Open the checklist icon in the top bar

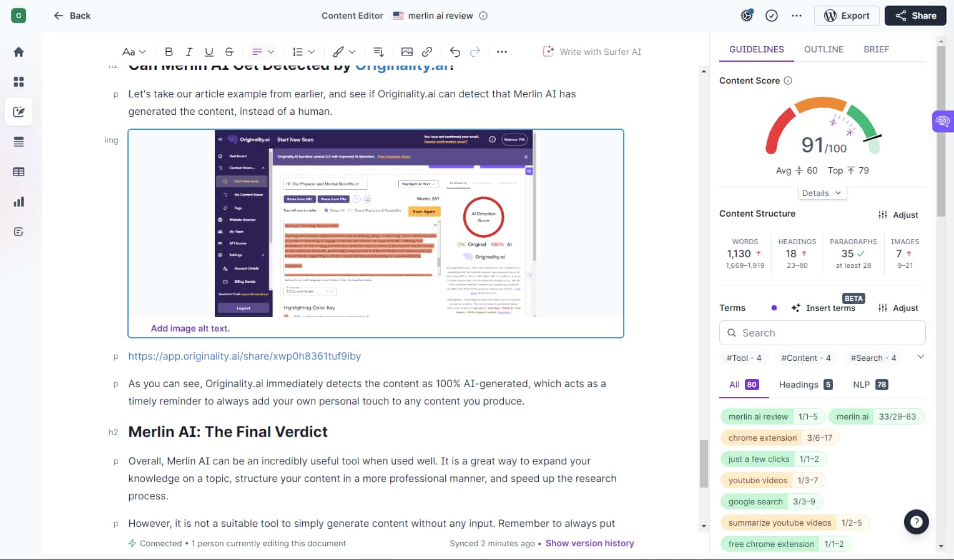(x=772, y=15)
